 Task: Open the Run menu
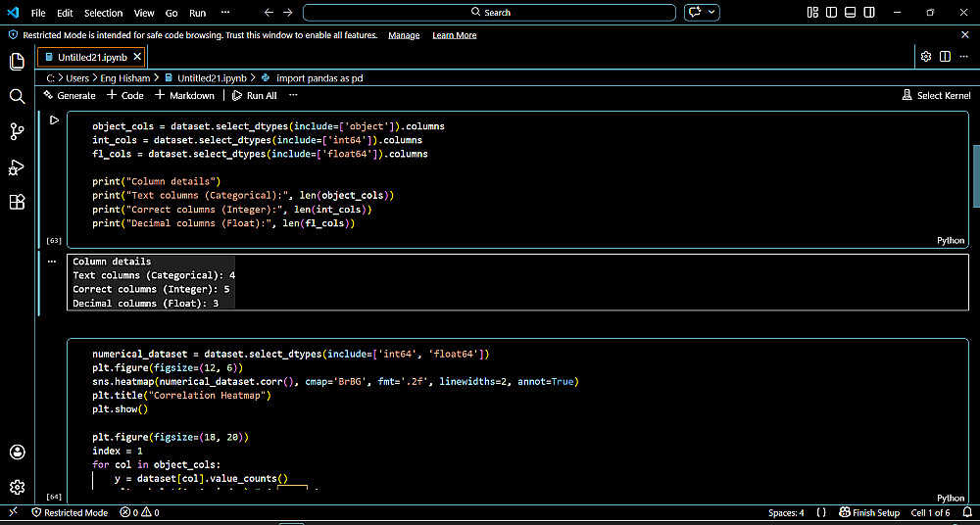[x=198, y=13]
